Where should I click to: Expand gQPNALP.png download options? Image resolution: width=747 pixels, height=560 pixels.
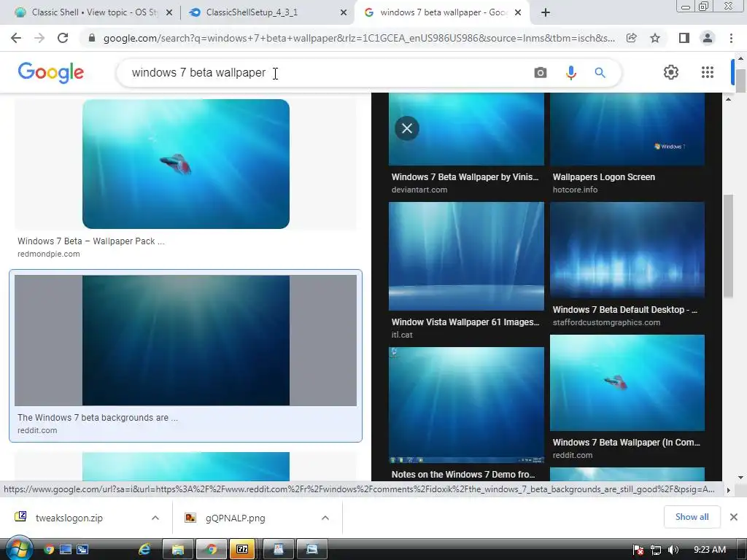click(x=325, y=518)
